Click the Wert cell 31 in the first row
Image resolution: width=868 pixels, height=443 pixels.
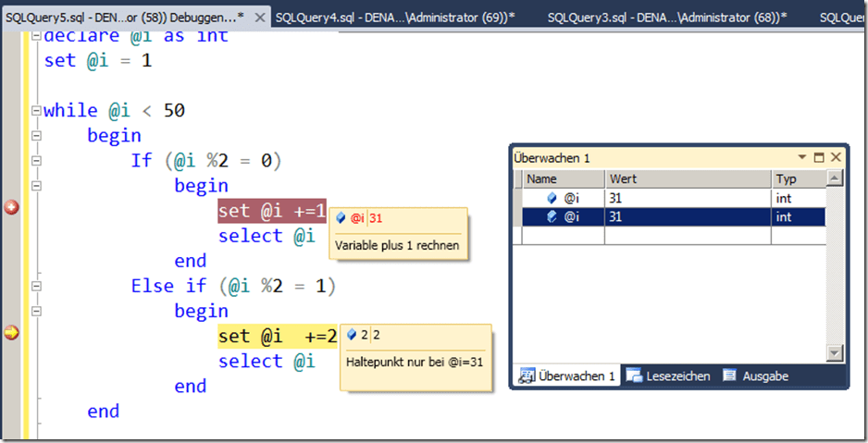coord(688,198)
